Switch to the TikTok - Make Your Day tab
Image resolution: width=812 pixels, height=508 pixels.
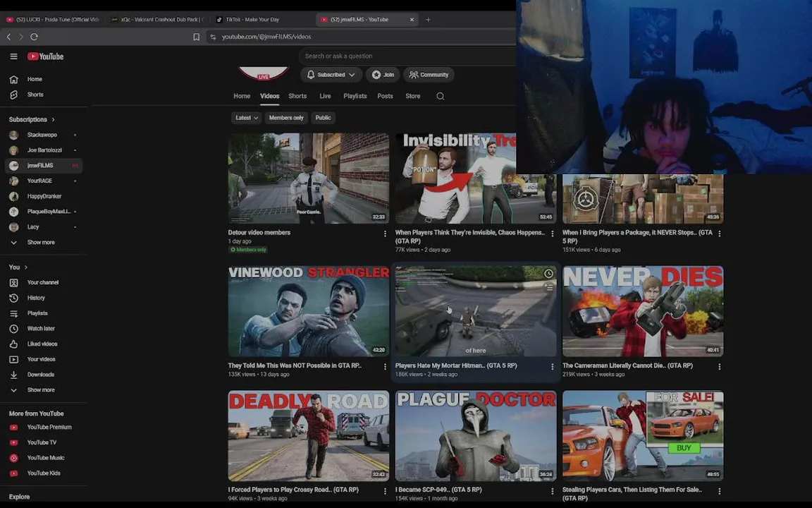click(253, 20)
